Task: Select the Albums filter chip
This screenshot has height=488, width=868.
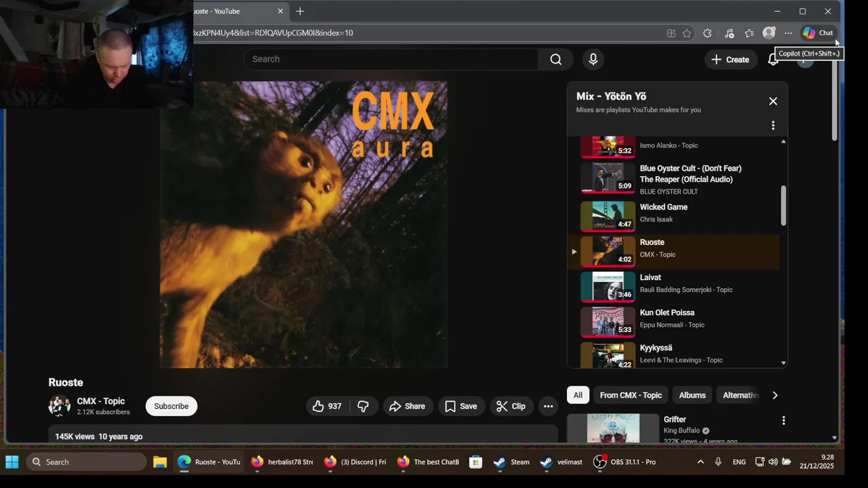Action: pos(692,395)
